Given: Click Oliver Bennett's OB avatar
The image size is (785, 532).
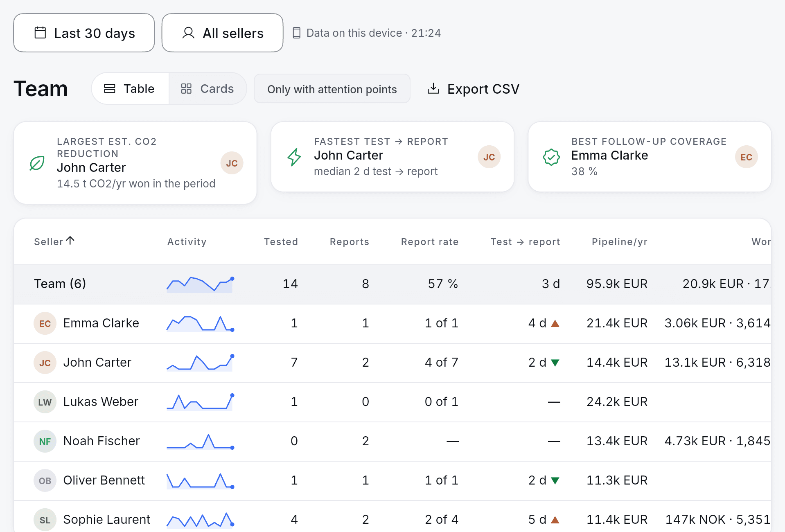Looking at the screenshot, I should click(x=45, y=480).
